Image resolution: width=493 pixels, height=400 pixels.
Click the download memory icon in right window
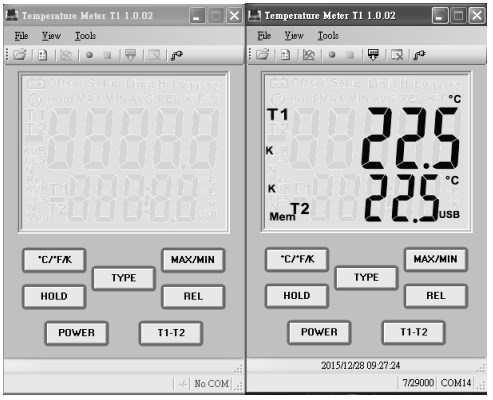373,55
